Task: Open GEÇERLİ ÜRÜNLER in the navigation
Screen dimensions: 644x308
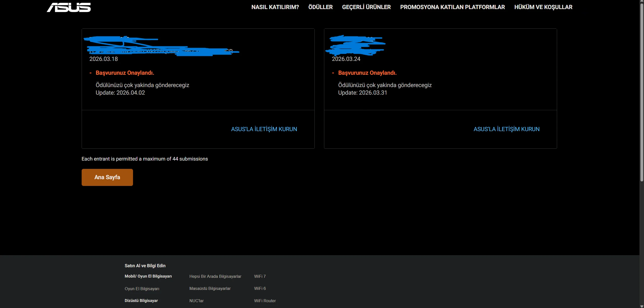Action: 366,7
